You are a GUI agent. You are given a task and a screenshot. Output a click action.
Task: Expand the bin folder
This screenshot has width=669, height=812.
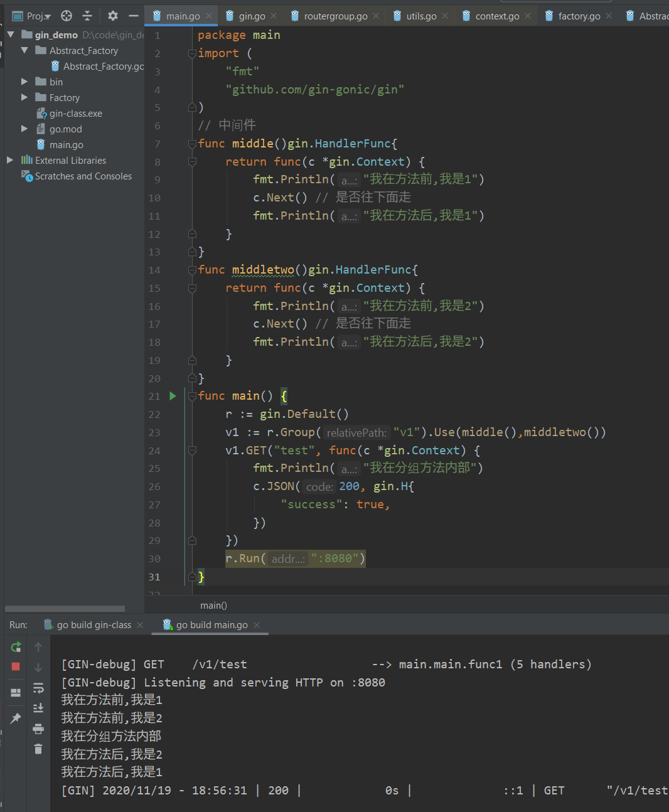click(x=24, y=82)
